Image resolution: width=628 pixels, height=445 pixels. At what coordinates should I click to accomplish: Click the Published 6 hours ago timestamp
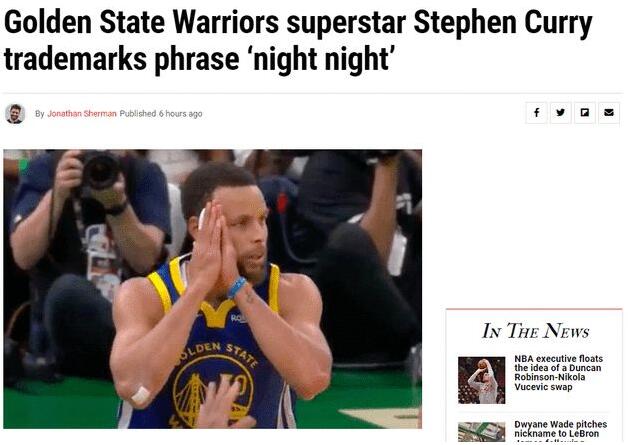point(161,114)
